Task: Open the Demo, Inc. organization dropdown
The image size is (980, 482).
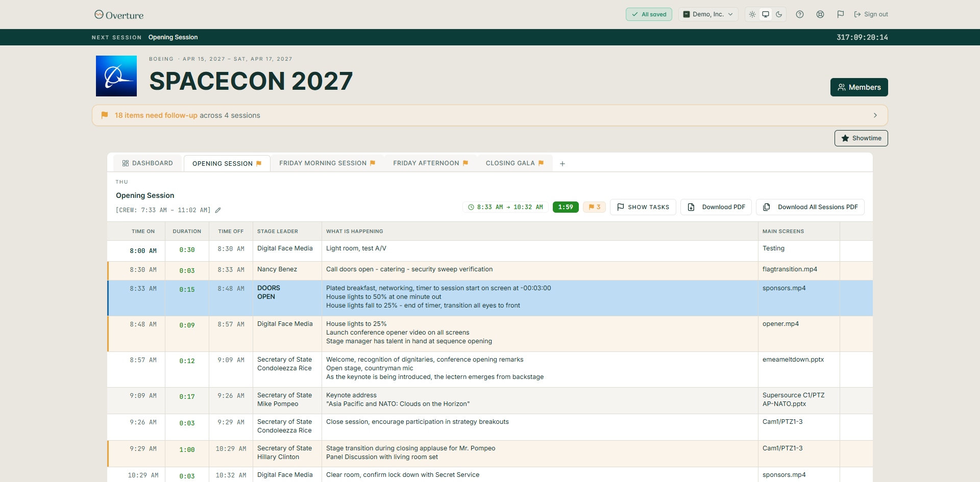Action: (708, 14)
